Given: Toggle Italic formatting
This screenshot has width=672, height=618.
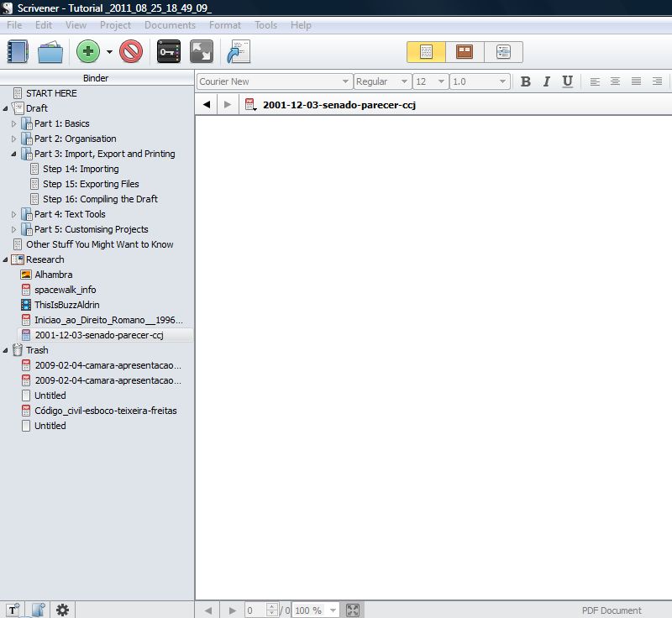Looking at the screenshot, I should [x=547, y=81].
